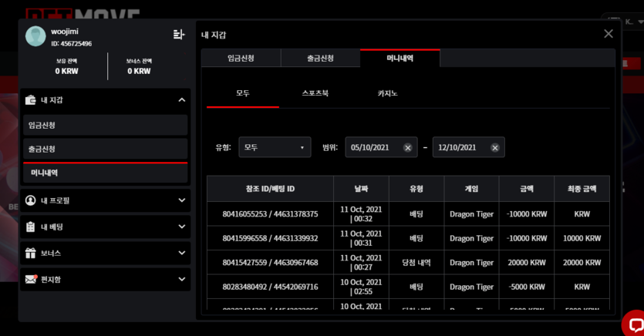Clear the 12/10/2021 end date

(495, 148)
